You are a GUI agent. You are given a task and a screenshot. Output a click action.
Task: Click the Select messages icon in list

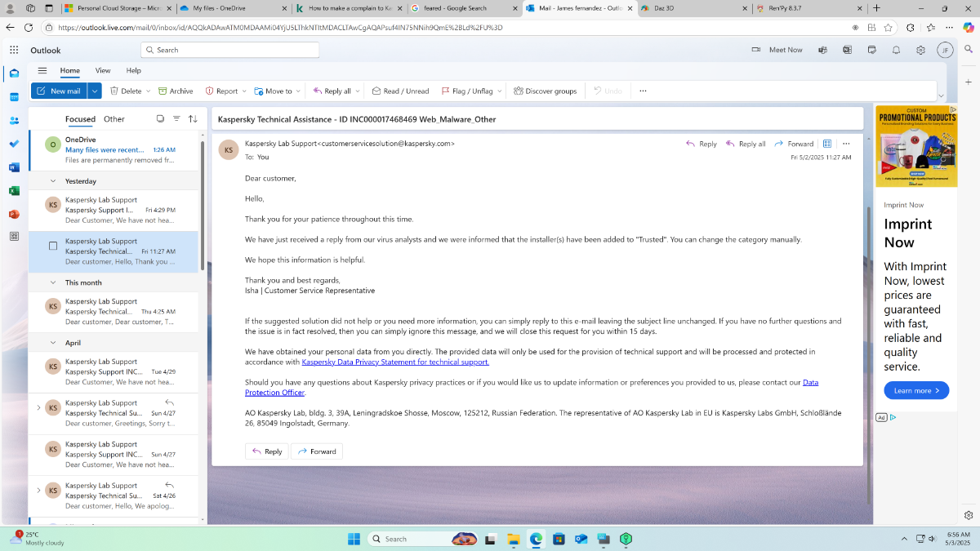(160, 118)
